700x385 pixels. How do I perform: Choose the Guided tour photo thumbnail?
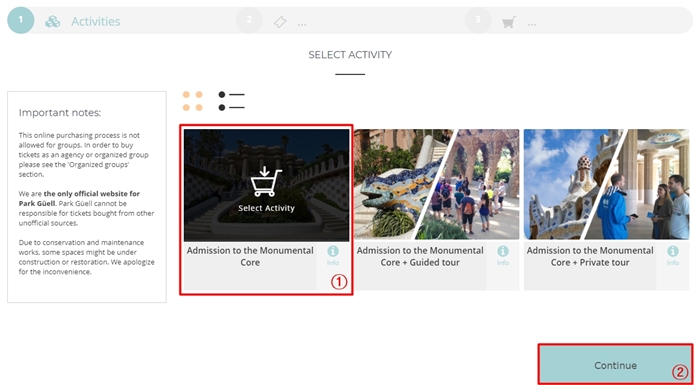pos(437,184)
